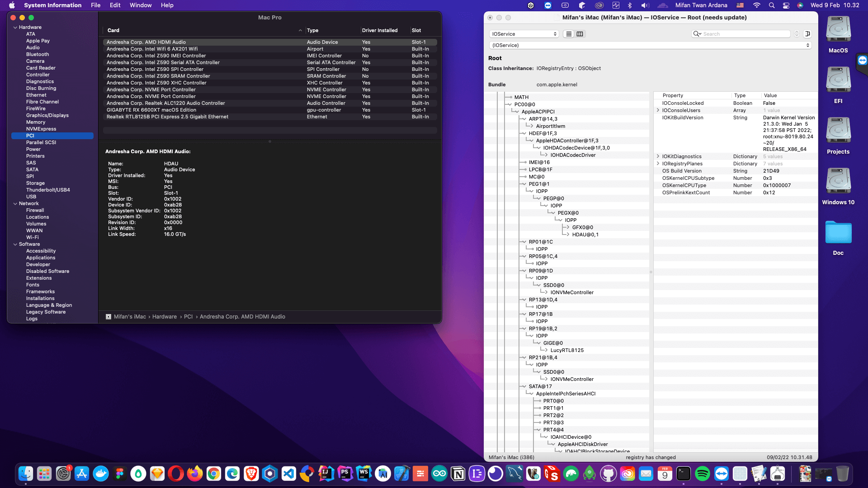
Task: Expand the IOConsoleUsers property row
Action: click(x=658, y=110)
